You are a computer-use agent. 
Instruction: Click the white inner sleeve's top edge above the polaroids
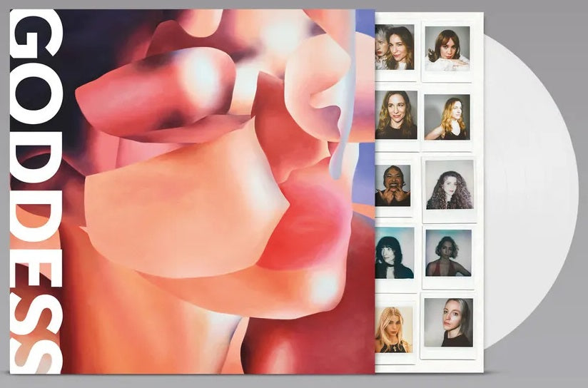point(428,16)
